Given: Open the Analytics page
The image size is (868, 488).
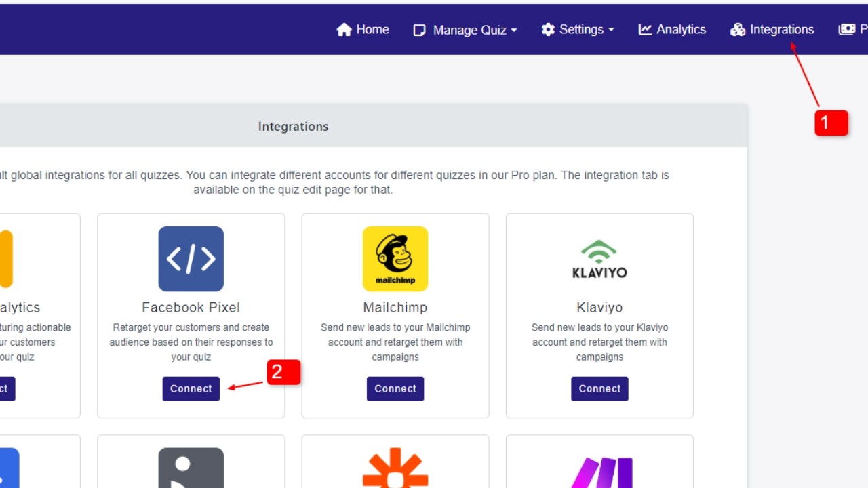Looking at the screenshot, I should click(672, 29).
